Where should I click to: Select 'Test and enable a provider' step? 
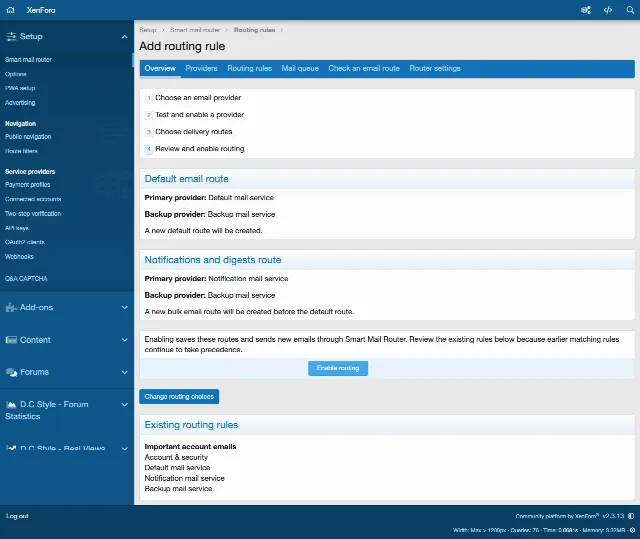point(200,115)
